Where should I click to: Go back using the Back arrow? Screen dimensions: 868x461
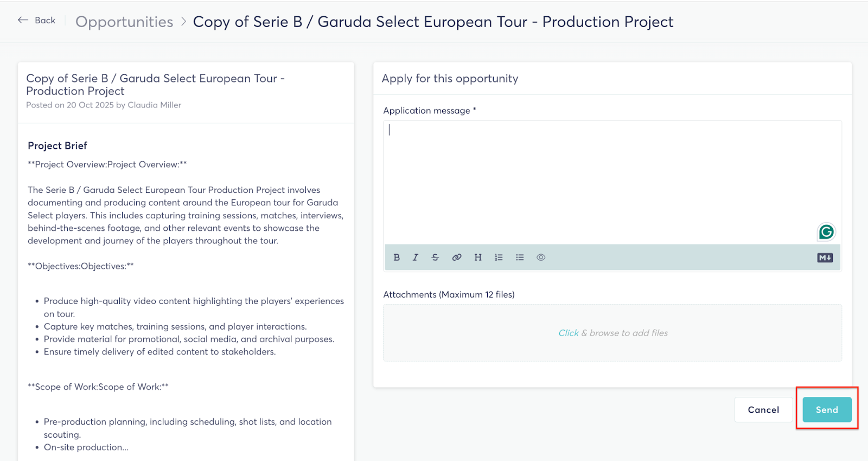click(37, 21)
